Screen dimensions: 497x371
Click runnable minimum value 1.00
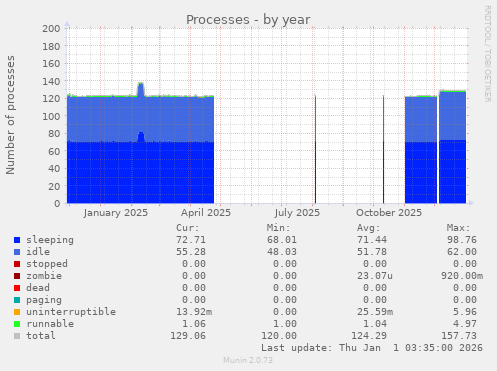pos(285,324)
